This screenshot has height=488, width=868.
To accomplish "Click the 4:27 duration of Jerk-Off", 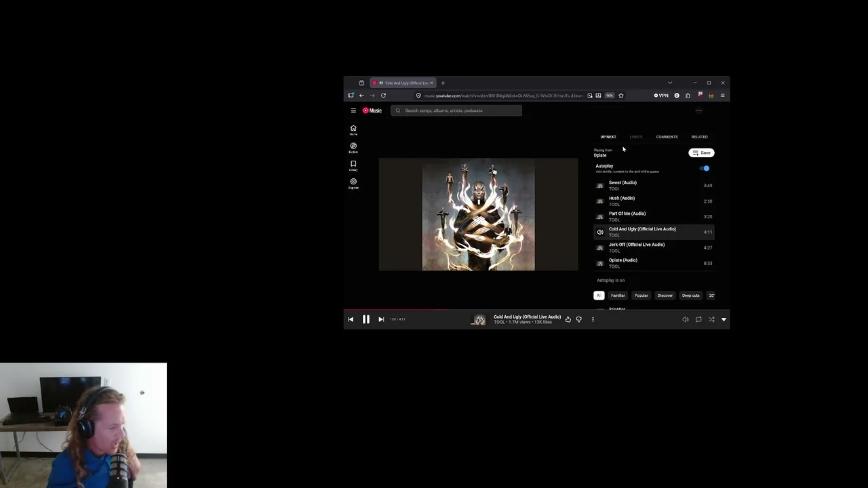I will (708, 247).
